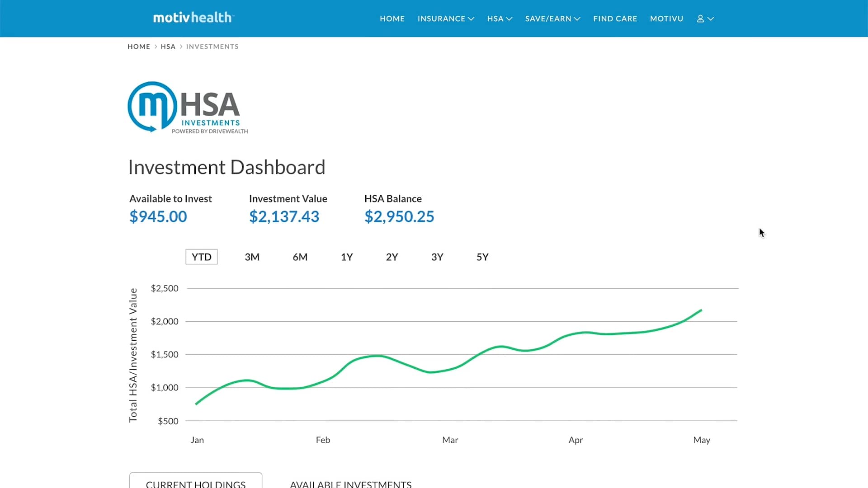
Task: Click the HSA Balance label
Action: point(393,199)
